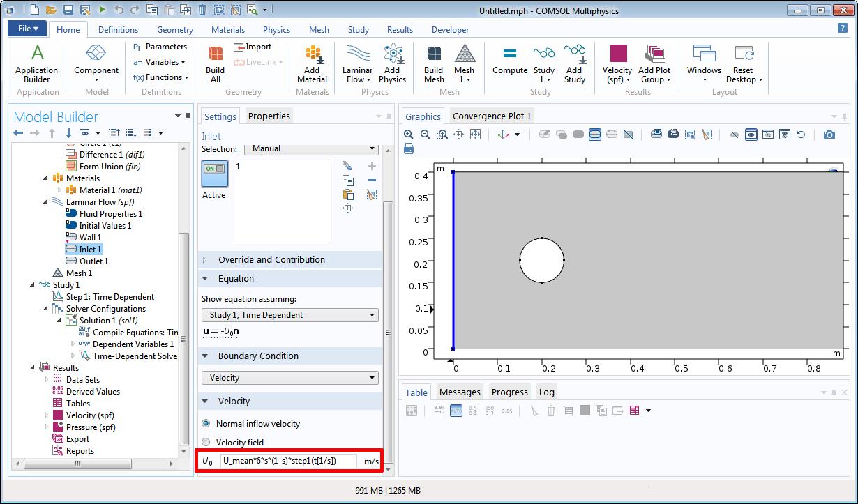
Task: Toggle the Active selection button
Action: (x=214, y=174)
